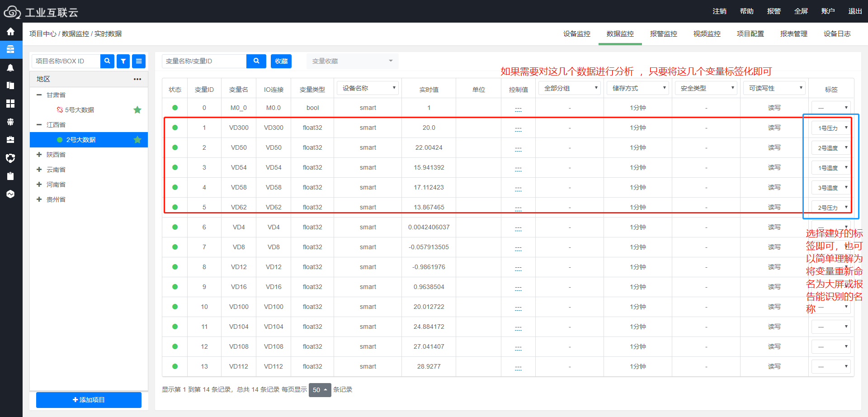Screen dimensions: 868x417
Task: Switch to the 报警监控 tab
Action: (664, 34)
